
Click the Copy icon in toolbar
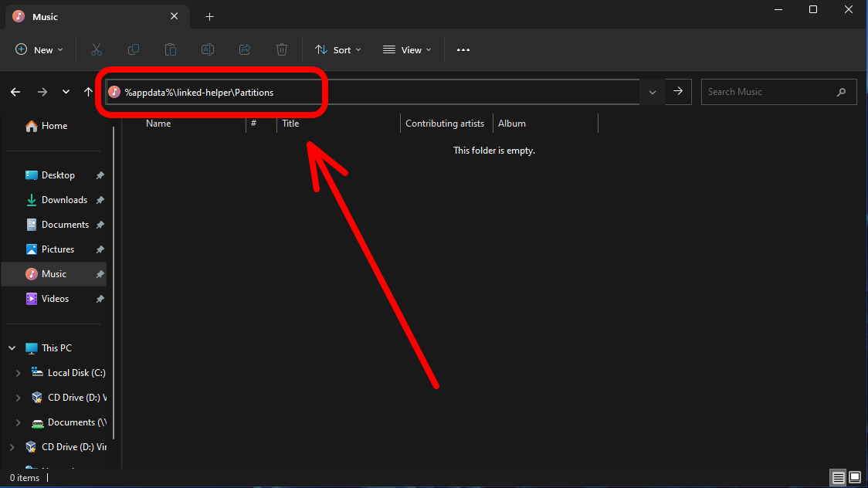(x=134, y=49)
